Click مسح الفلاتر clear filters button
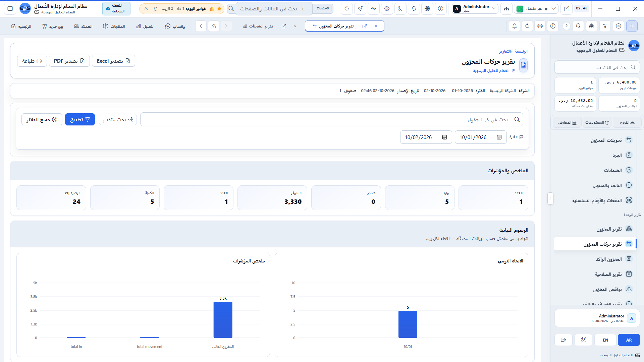Viewport: 644px width, 362px height. pyautogui.click(x=42, y=119)
